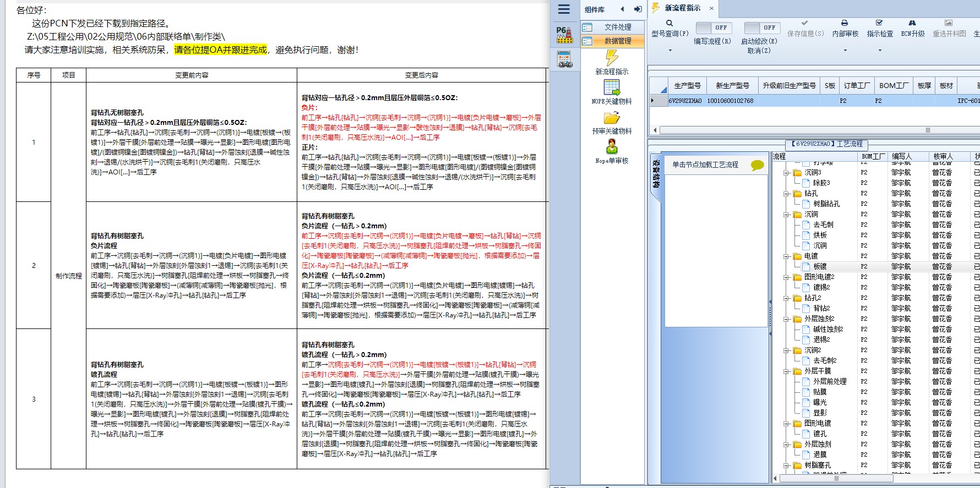This screenshot has height=488, width=980.
Task: Click the grid scroll-left arrow
Action: (655, 130)
